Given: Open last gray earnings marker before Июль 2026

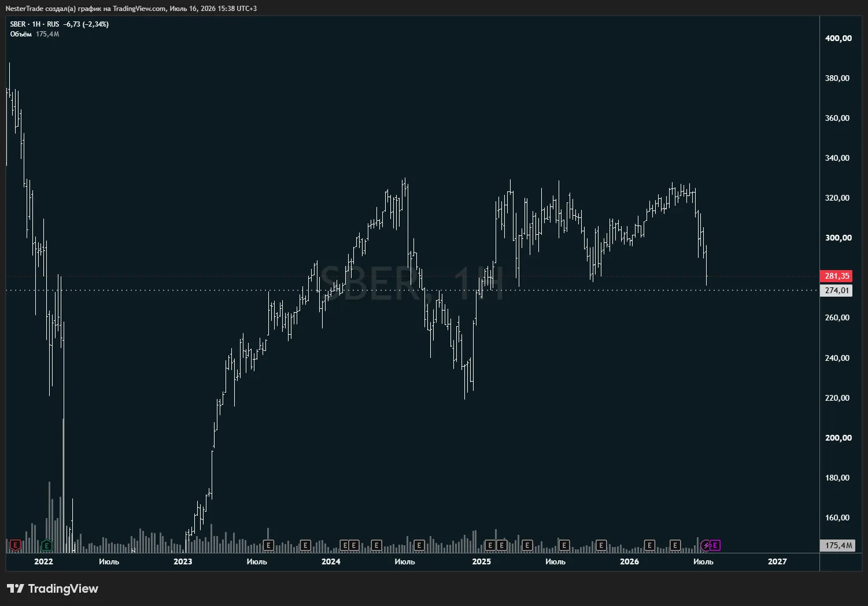Looking at the screenshot, I should [675, 545].
